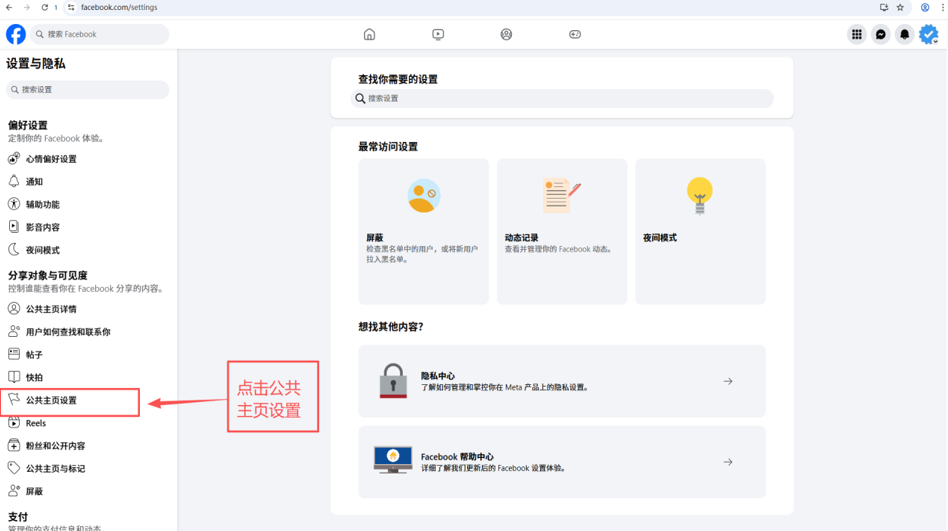Open the 动态记录 card

point(561,231)
